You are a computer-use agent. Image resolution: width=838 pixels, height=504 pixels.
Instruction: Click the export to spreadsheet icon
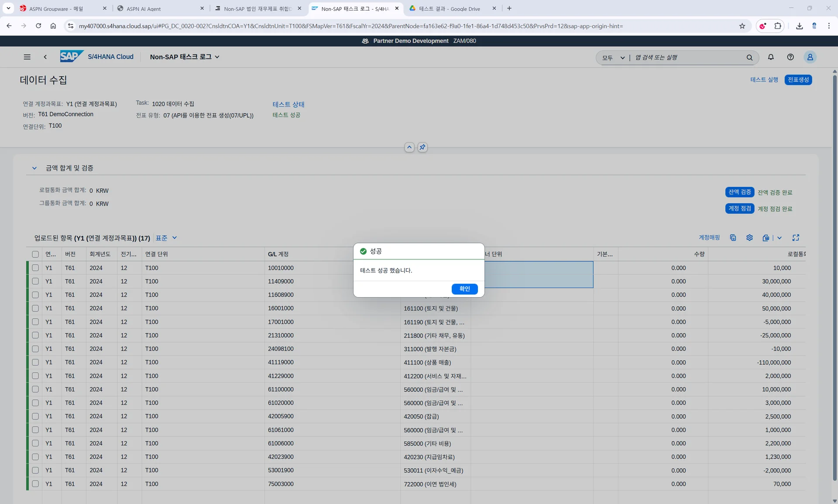766,238
